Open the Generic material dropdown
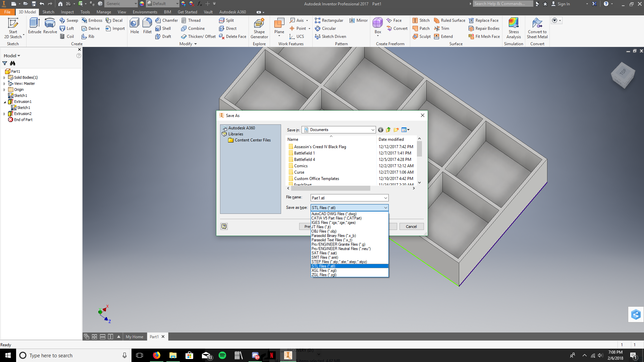This screenshot has width=644, height=362. pos(121,4)
